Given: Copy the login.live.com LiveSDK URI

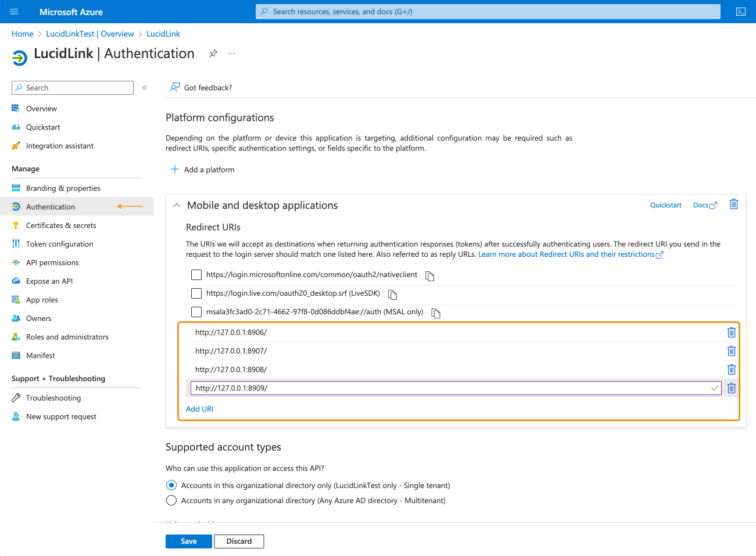Looking at the screenshot, I should coord(393,295).
